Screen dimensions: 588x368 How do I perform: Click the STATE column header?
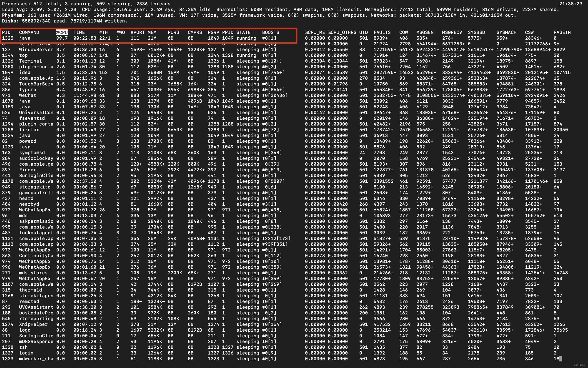tap(243, 32)
